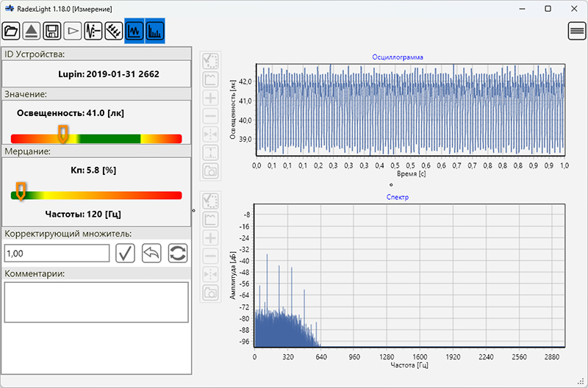Click the correction multiplier input field
Screen dimensions: 588x388
pos(57,254)
